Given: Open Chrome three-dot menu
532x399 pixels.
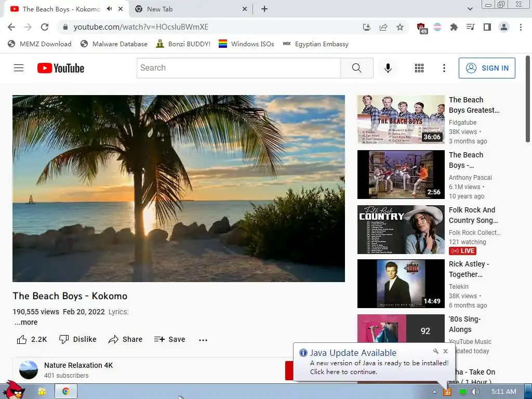Looking at the screenshot, I should click(x=521, y=27).
